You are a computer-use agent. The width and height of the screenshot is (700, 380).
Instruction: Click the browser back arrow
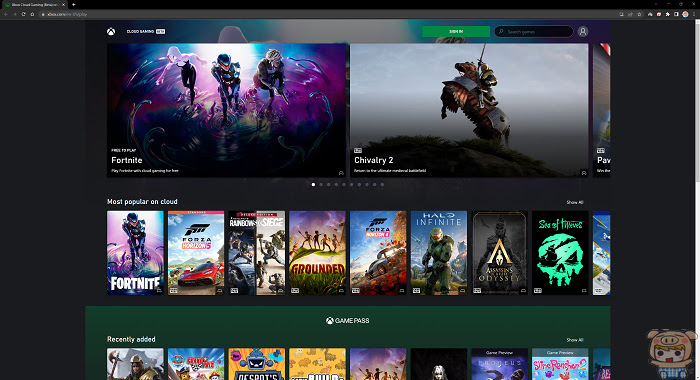click(6, 14)
